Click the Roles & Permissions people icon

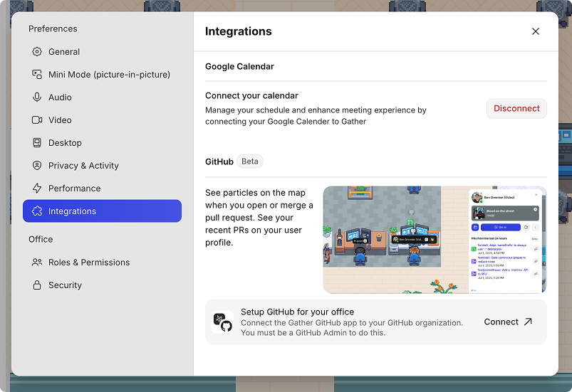37,263
